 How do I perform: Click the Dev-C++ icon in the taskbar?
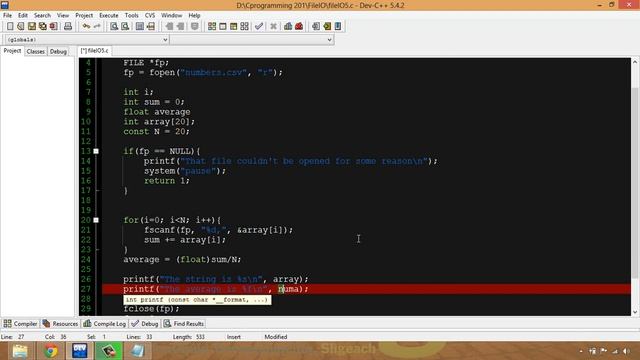pyautogui.click(x=80, y=351)
